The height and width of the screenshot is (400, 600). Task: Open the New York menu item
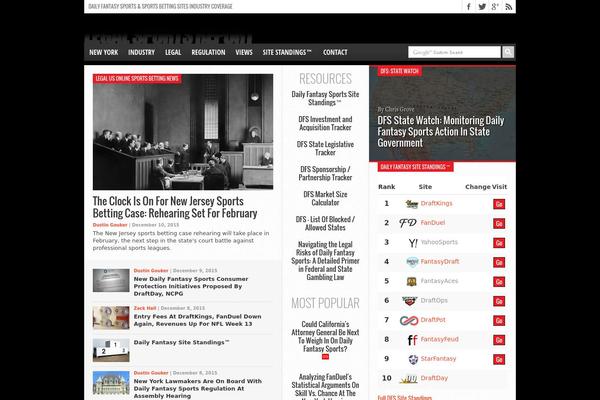(x=104, y=52)
